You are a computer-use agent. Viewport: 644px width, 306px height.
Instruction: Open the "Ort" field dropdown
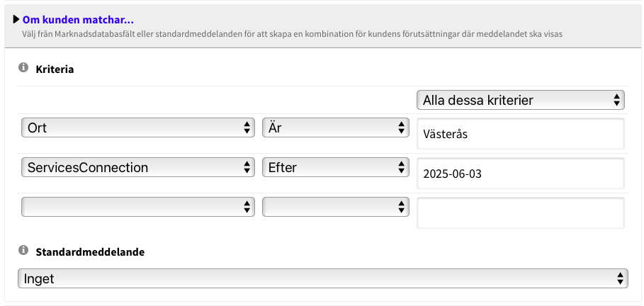[137, 128]
